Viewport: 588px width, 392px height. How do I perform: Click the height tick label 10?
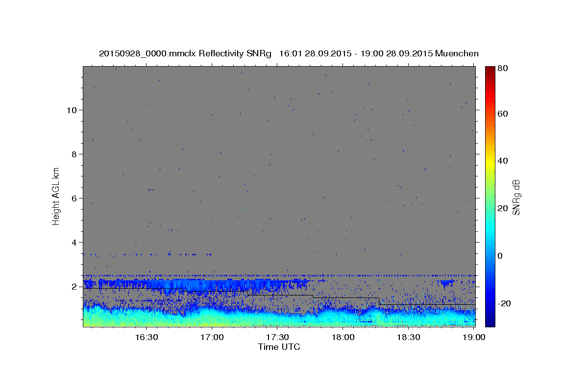click(x=72, y=110)
